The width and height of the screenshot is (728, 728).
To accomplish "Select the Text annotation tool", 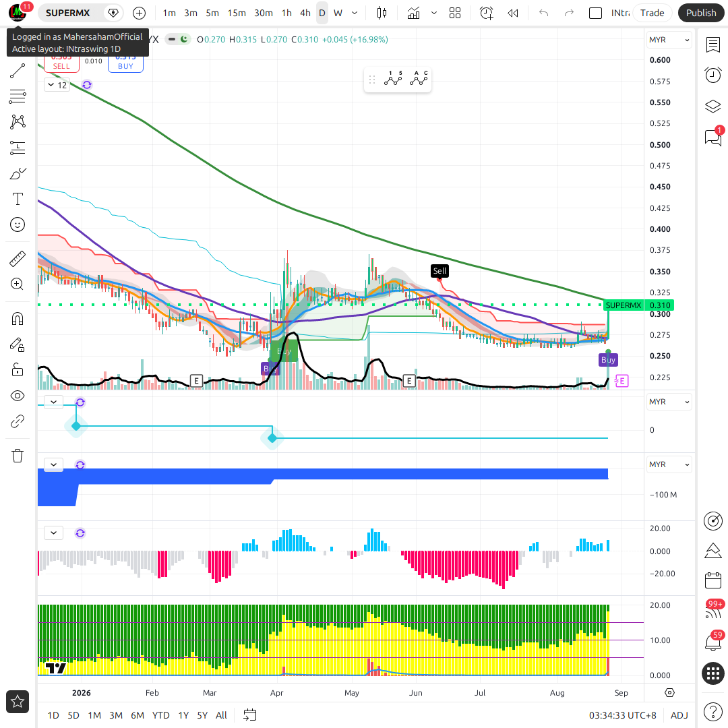I will [18, 199].
